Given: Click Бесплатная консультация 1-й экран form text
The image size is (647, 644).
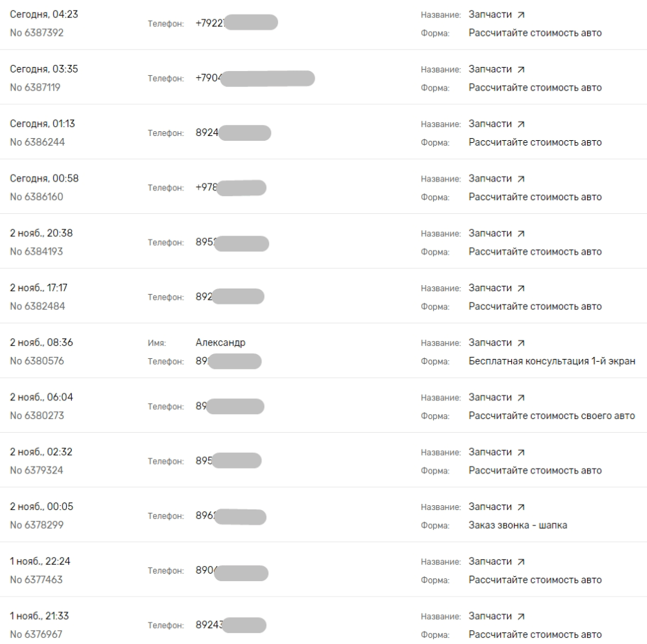Looking at the screenshot, I should coord(552,361).
